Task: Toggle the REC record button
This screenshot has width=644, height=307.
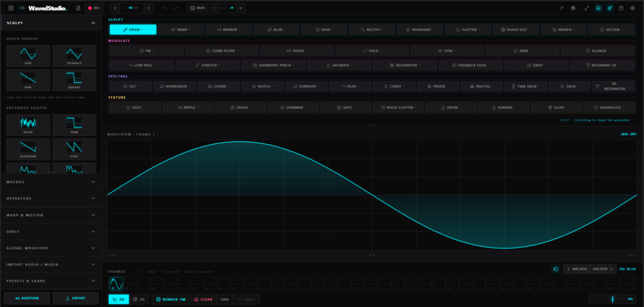Action: (94, 8)
